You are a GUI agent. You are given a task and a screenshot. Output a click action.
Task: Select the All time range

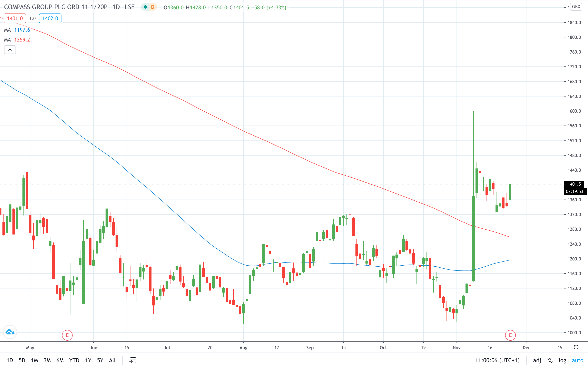(x=112, y=360)
